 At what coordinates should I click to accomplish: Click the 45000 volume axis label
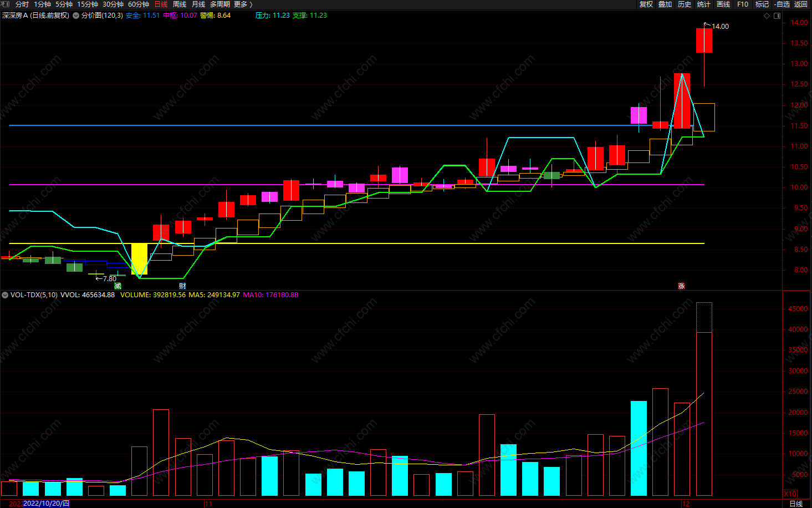[x=798, y=309]
